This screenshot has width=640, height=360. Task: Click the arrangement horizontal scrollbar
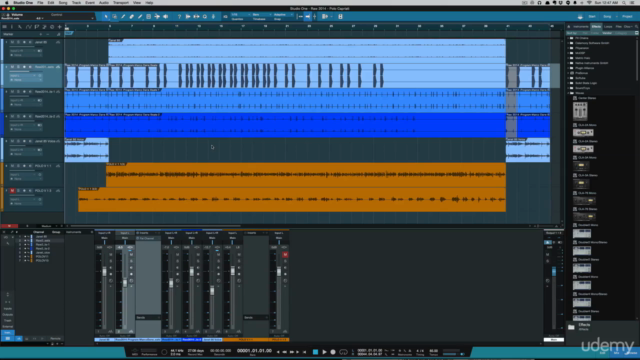pyautogui.click(x=155, y=226)
